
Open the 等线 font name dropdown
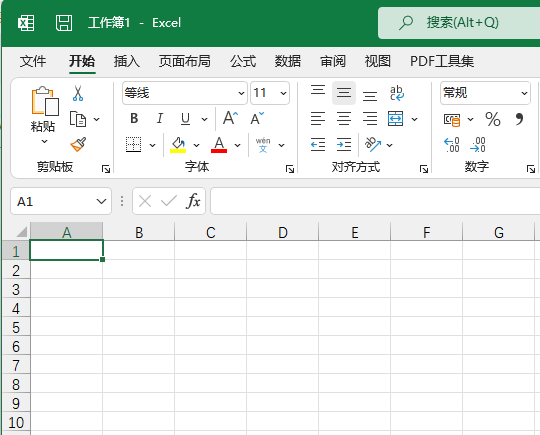[x=241, y=93]
